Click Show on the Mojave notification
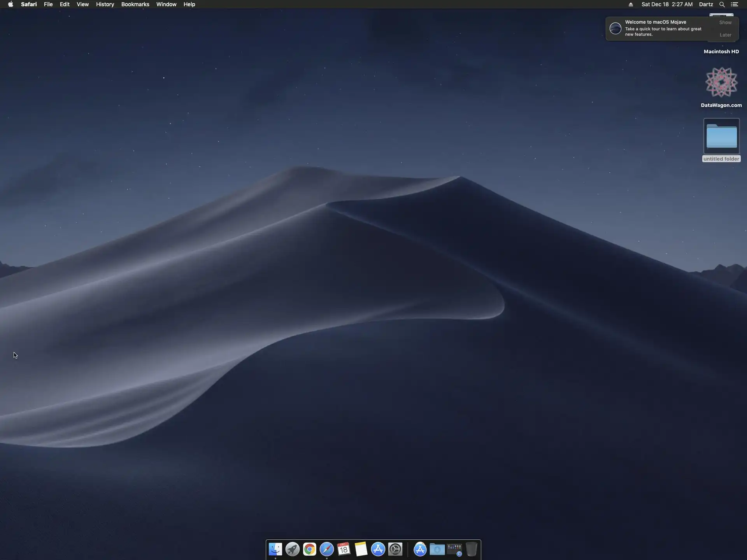The width and height of the screenshot is (747, 560). coord(725,23)
